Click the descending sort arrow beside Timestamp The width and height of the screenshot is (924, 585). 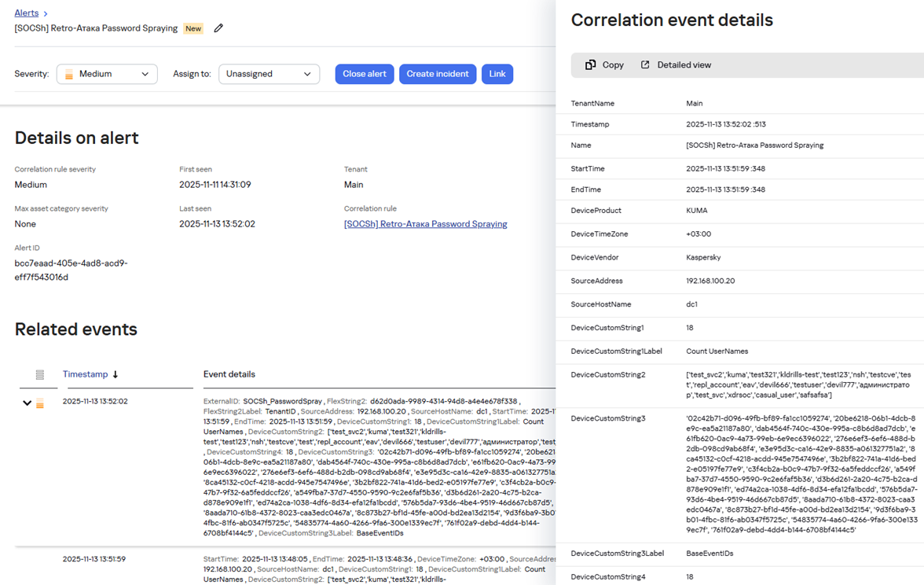[115, 374]
